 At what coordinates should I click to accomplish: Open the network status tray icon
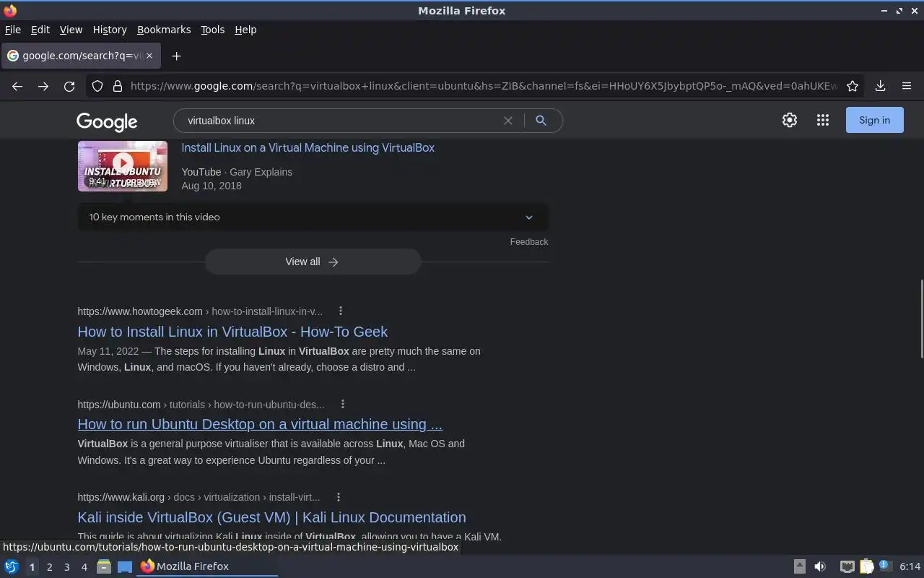pyautogui.click(x=847, y=566)
